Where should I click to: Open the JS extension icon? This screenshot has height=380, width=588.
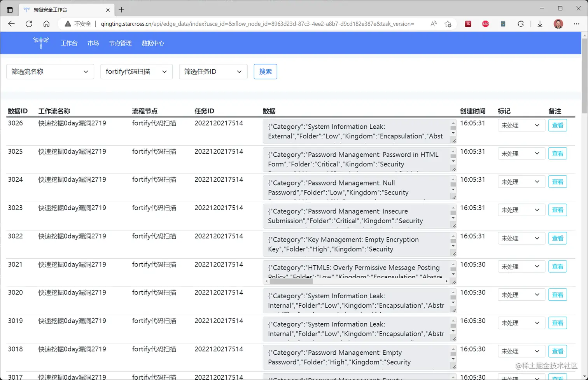click(468, 24)
